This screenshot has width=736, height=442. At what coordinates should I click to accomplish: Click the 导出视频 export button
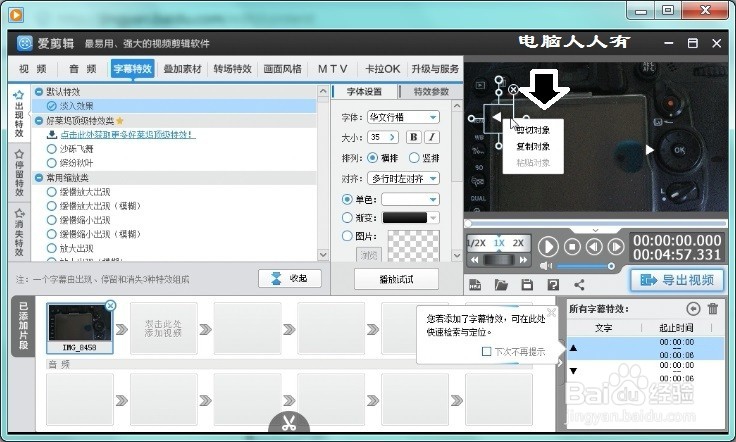tap(677, 280)
